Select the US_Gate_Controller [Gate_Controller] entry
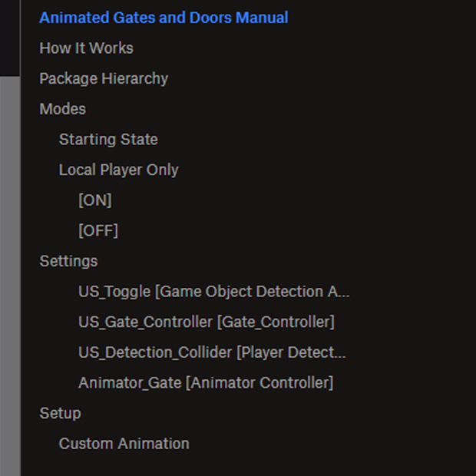Viewport: 476px width, 476px height. point(207,322)
